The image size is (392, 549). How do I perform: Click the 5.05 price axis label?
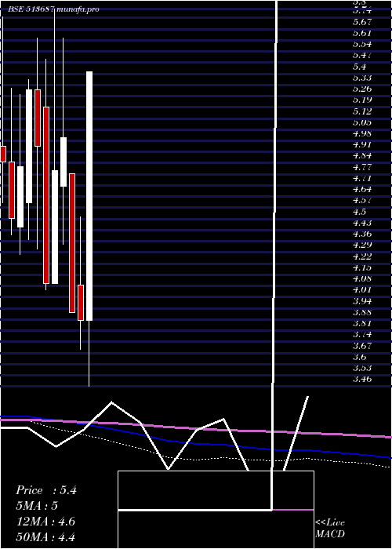click(362, 122)
